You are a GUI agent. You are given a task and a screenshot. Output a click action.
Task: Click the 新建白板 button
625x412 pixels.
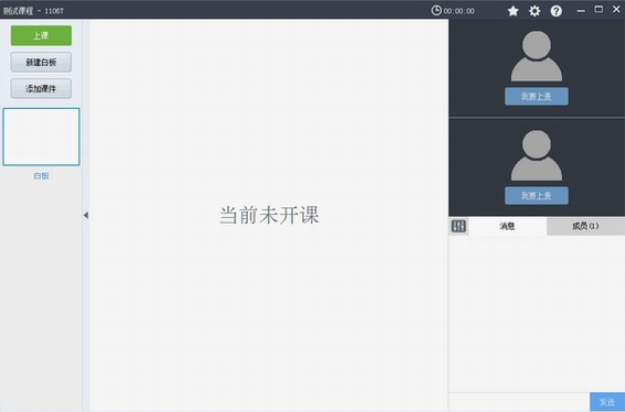coord(41,62)
